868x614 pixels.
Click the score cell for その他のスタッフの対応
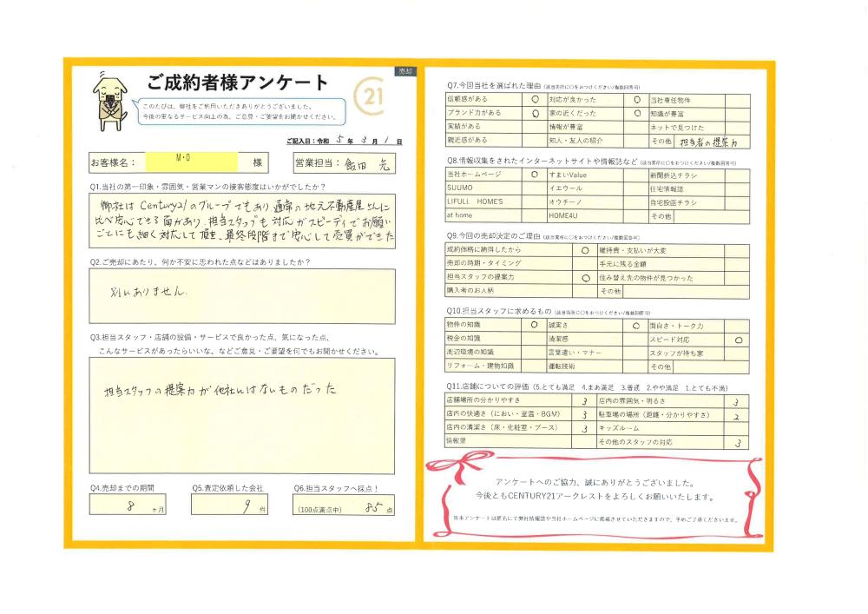pos(737,442)
